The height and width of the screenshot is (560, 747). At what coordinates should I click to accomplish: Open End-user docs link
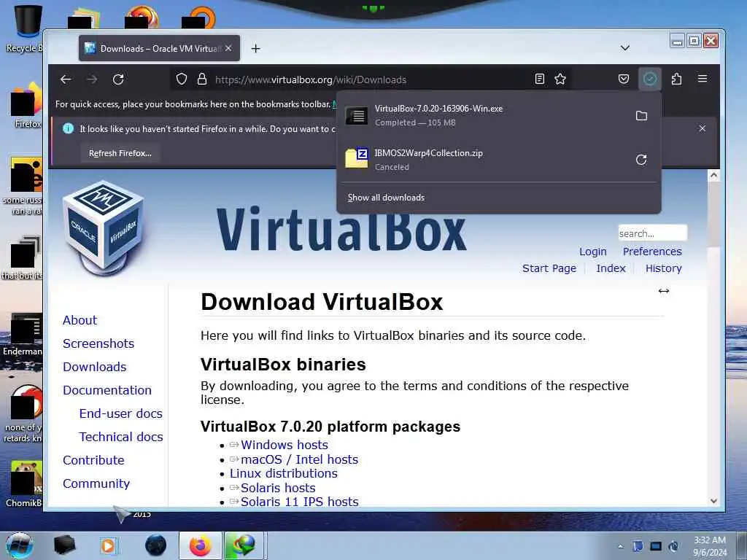120,413
